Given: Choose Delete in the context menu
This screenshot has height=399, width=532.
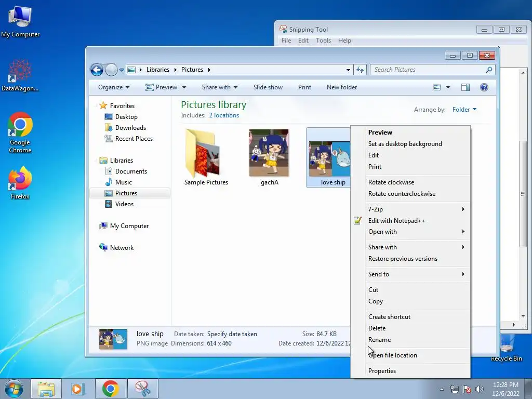Looking at the screenshot, I should tap(410, 328).
